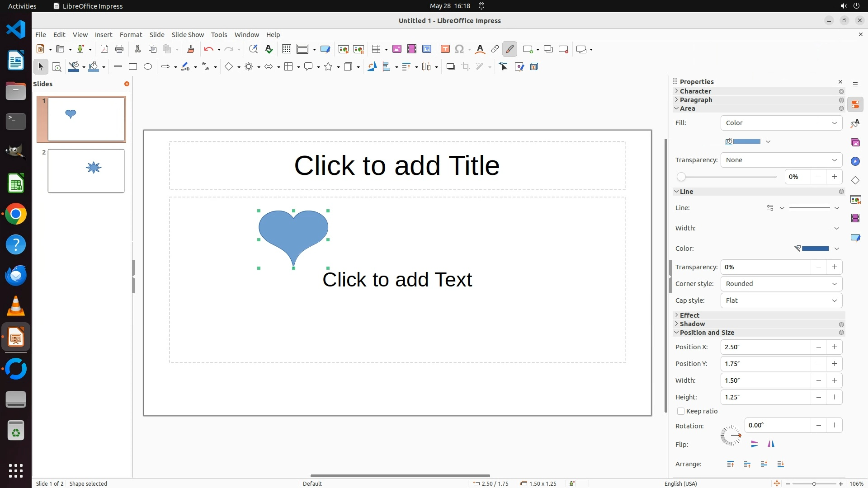
Task: Enable the Keep ratio checkbox
Action: [681, 411]
